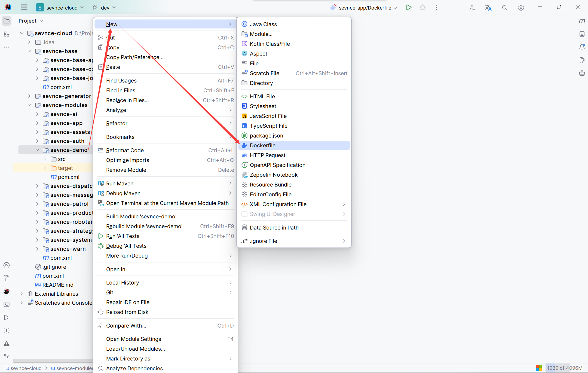Screen dimensions: 588x373
Task: Expand the sevnce-demo module tree item
Action: point(38,150)
